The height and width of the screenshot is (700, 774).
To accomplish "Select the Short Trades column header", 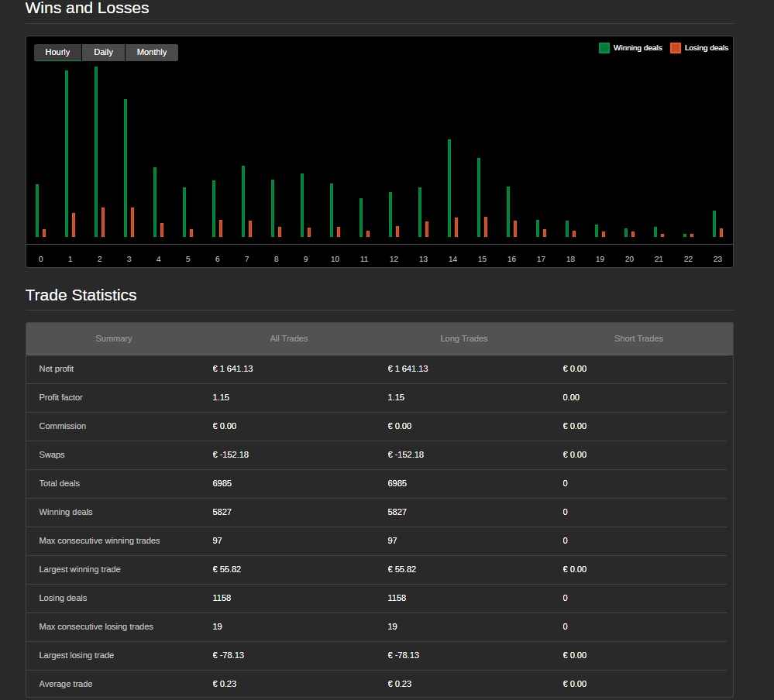I will [x=638, y=338].
